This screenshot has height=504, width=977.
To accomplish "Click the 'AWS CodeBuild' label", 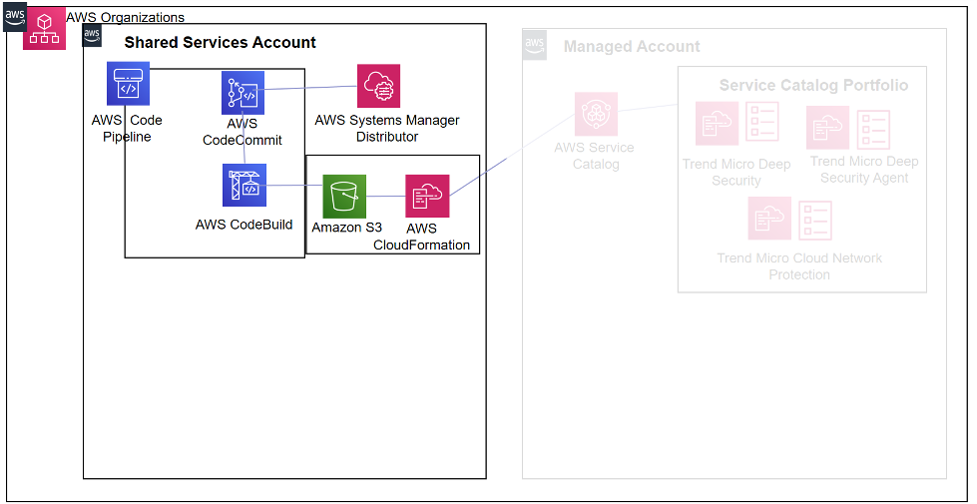I will click(x=244, y=224).
